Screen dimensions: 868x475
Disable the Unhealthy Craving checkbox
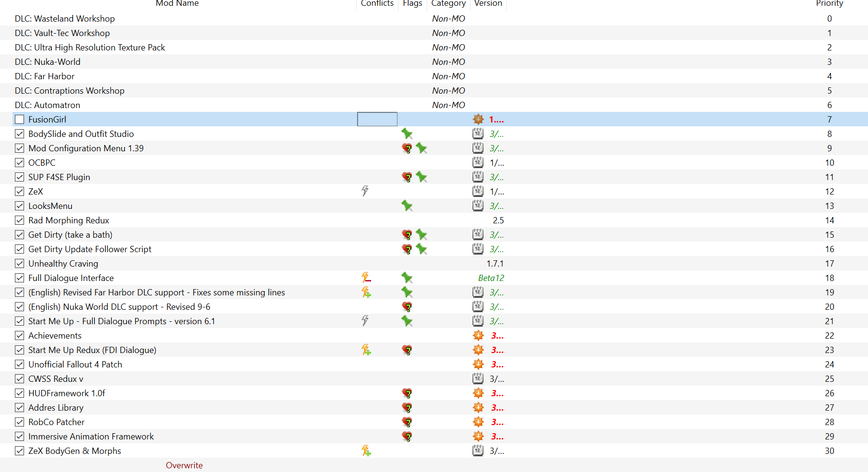[20, 263]
